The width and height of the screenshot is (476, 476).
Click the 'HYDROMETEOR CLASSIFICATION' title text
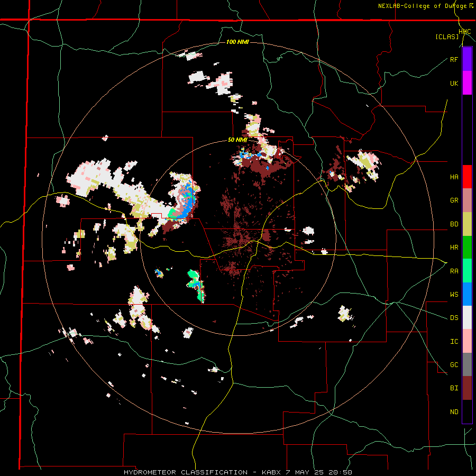[x=186, y=472]
